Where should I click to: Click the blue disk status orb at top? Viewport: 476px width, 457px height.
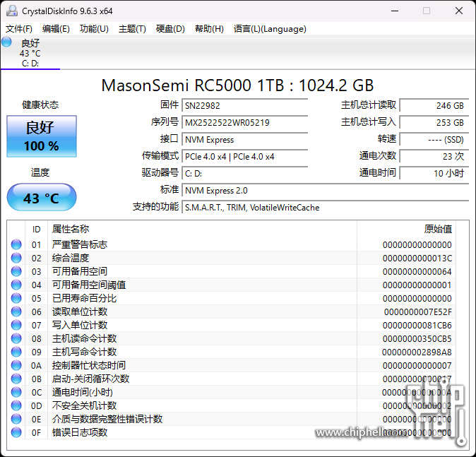6,42
